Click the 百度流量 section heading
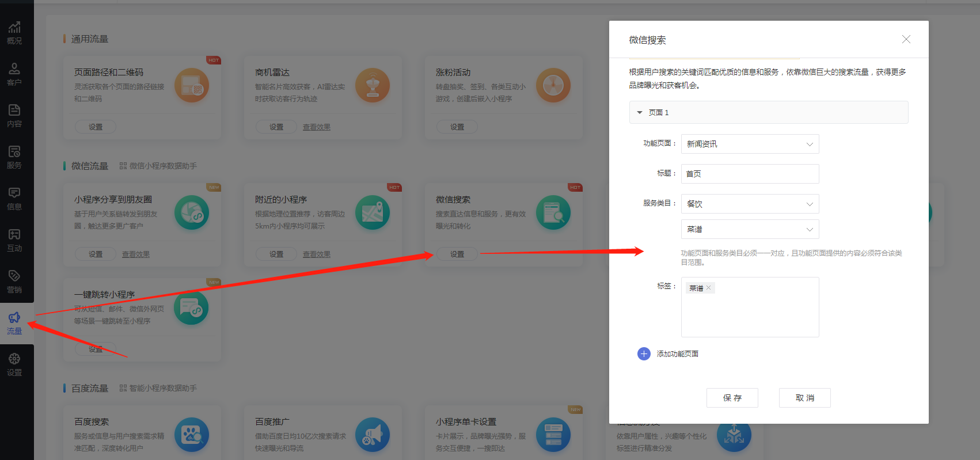Screen dimensions: 980x460 pos(90,388)
